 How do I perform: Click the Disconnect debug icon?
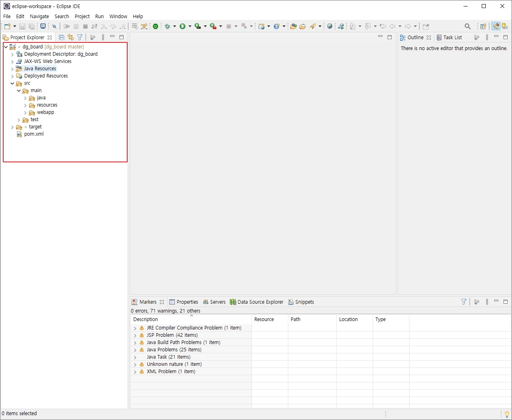click(x=94, y=26)
